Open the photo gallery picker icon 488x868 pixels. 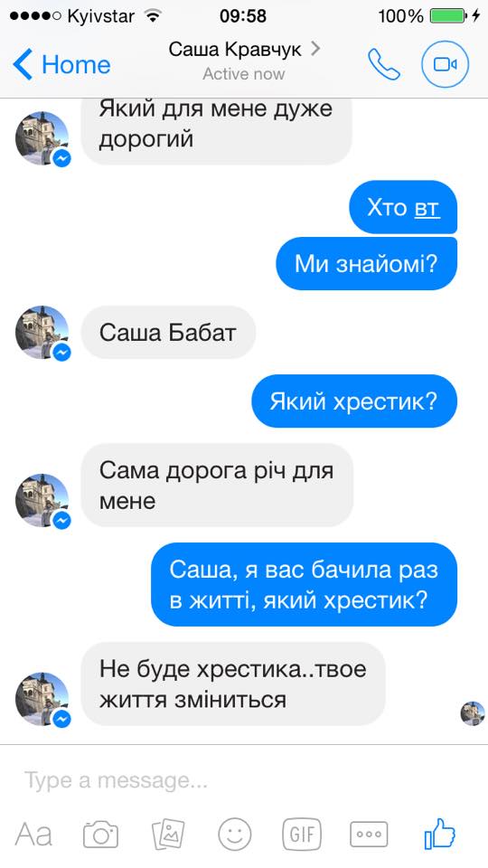(x=168, y=835)
